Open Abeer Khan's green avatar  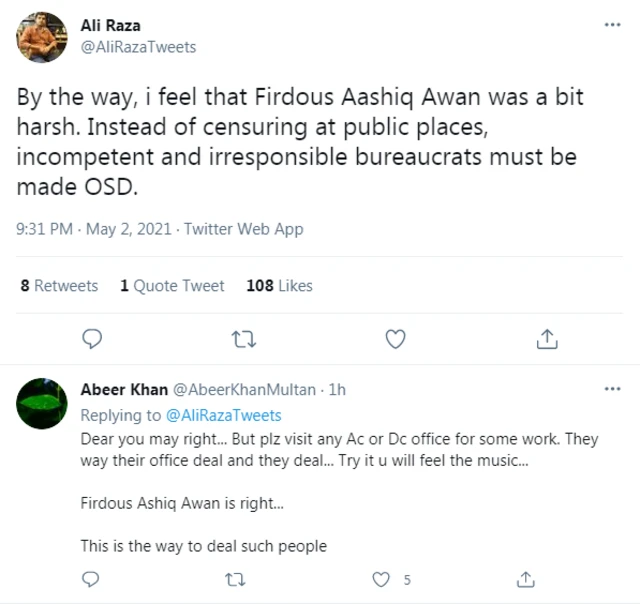42,402
